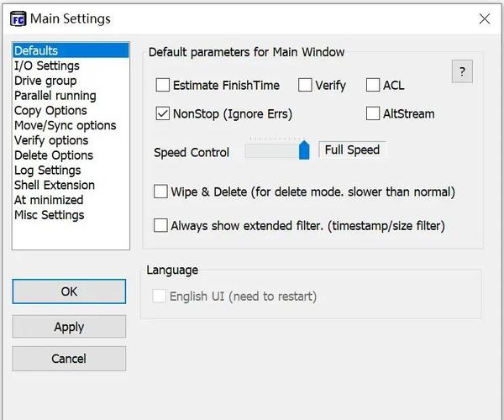Click the question mark help button

462,72
